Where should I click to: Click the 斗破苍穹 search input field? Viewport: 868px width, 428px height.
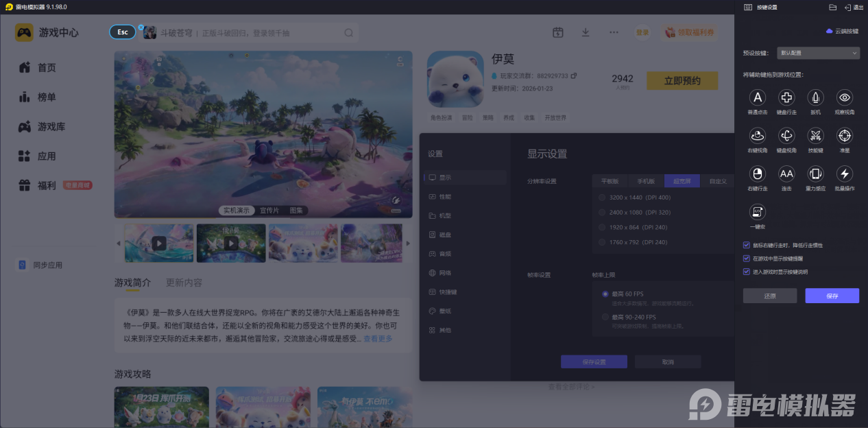(250, 32)
